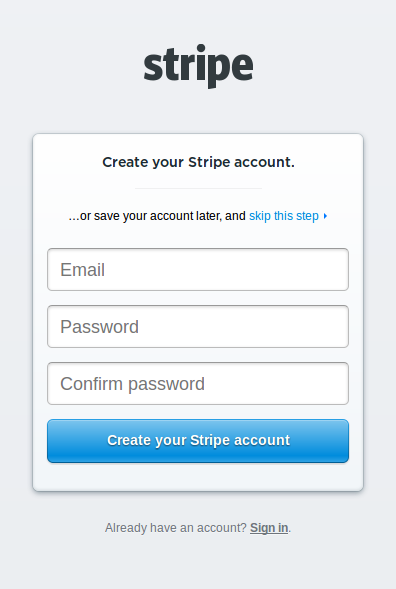Click the divider line under the heading
396x589 pixels.
198,188
